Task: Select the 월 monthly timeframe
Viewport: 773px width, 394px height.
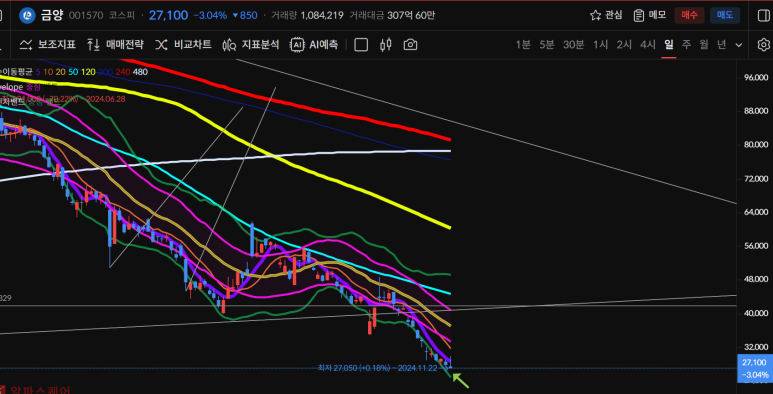Action: 704,45
